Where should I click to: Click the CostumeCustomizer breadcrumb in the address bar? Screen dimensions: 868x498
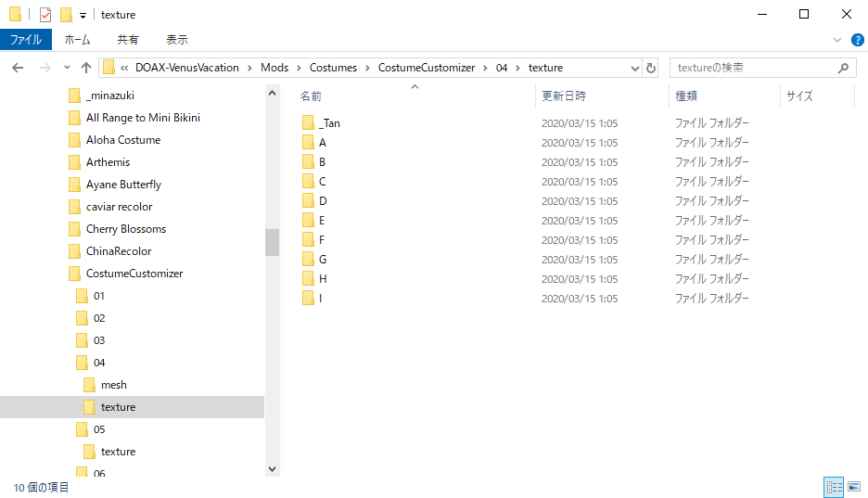click(x=427, y=68)
